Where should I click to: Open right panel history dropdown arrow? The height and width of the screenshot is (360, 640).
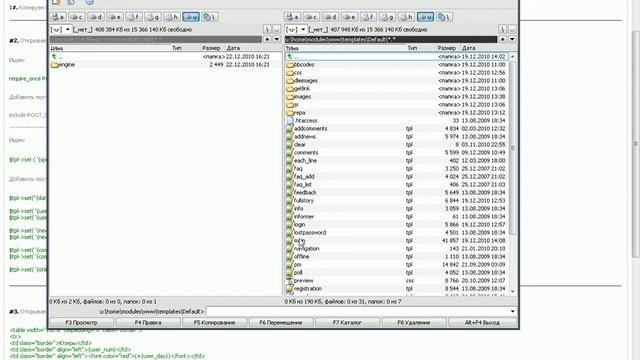512,39
